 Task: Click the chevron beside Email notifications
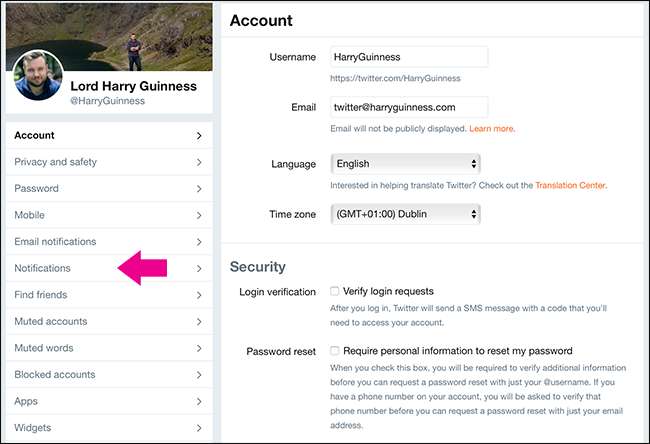pyautogui.click(x=199, y=242)
